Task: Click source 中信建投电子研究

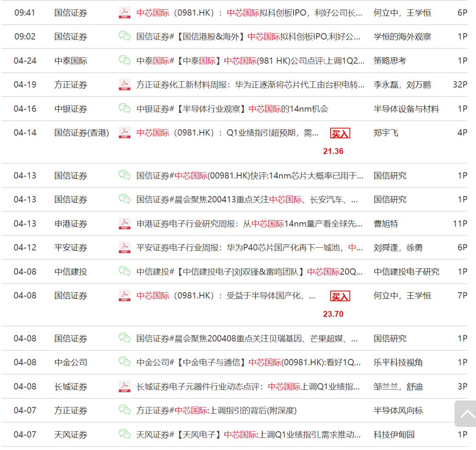Action: coord(406,271)
